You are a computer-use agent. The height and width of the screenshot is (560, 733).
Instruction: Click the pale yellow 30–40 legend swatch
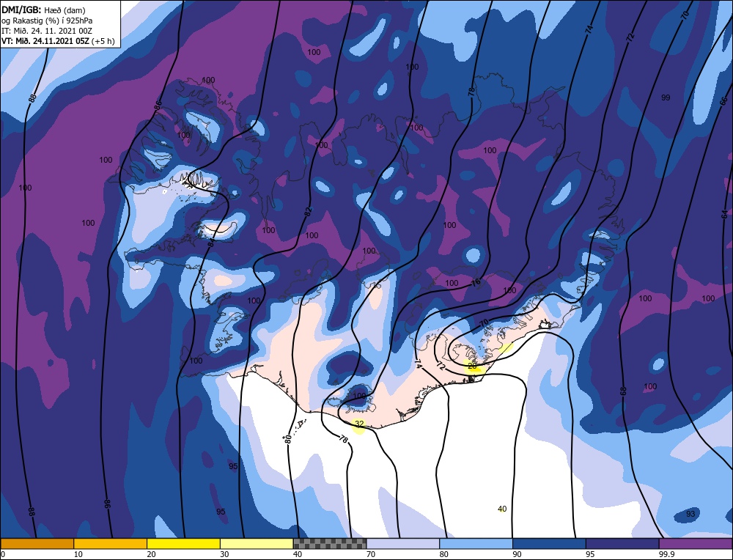coord(257,543)
